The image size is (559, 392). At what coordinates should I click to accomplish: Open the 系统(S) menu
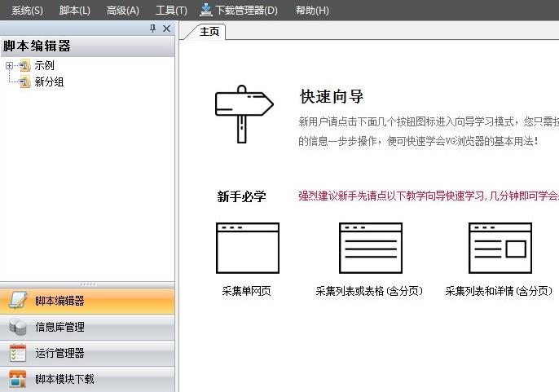pos(27,11)
